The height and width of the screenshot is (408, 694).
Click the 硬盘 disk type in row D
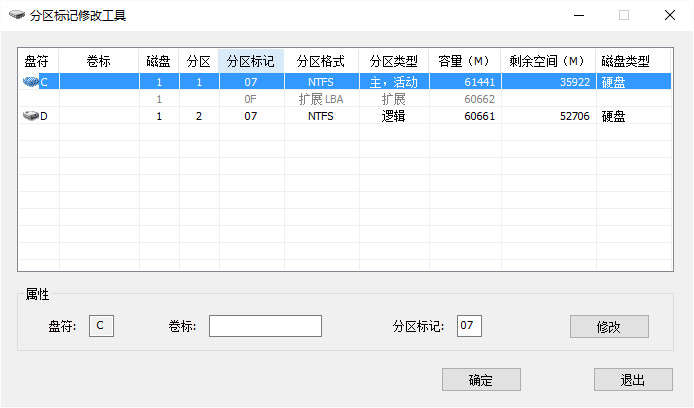[x=613, y=116]
